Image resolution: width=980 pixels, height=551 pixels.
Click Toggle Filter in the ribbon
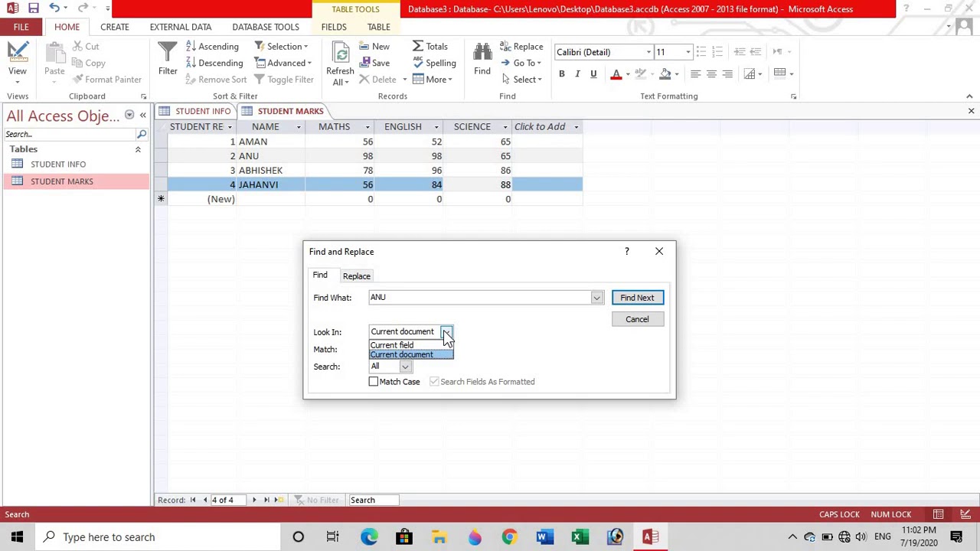point(283,79)
